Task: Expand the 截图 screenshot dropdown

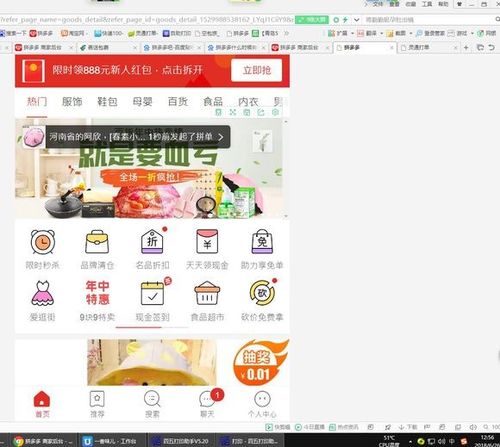Action: click(x=411, y=33)
